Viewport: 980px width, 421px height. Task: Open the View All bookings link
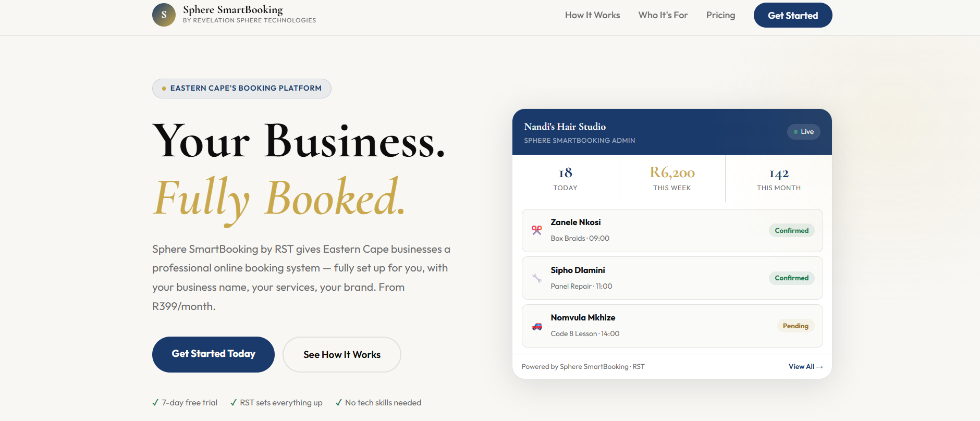pos(805,367)
